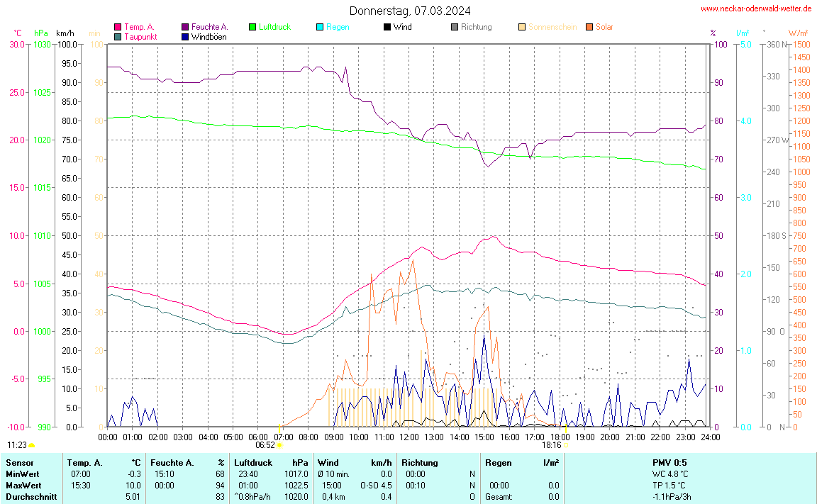Click the 12:00 time axis label
The width and height of the screenshot is (817, 504).
click(408, 437)
